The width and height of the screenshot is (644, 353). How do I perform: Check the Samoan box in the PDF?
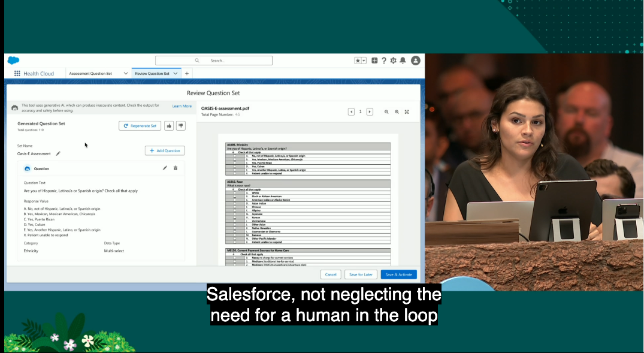click(235, 235)
